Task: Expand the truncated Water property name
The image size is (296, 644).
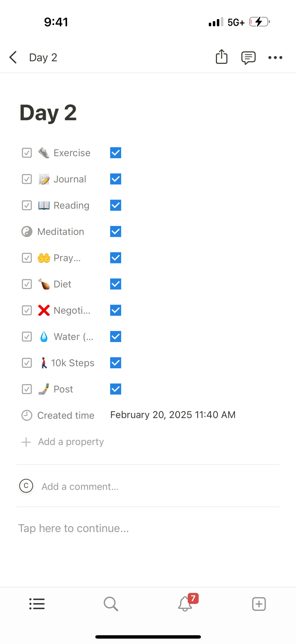Action: click(x=73, y=337)
